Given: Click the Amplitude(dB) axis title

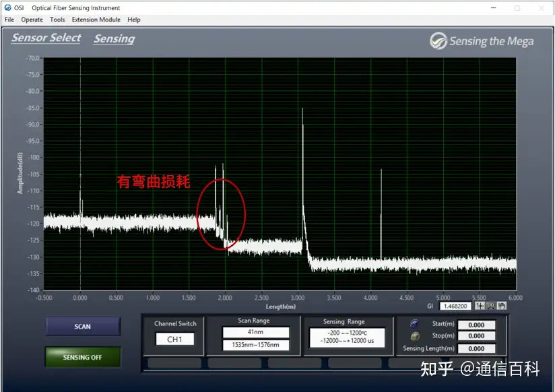Looking at the screenshot, I should point(20,173).
